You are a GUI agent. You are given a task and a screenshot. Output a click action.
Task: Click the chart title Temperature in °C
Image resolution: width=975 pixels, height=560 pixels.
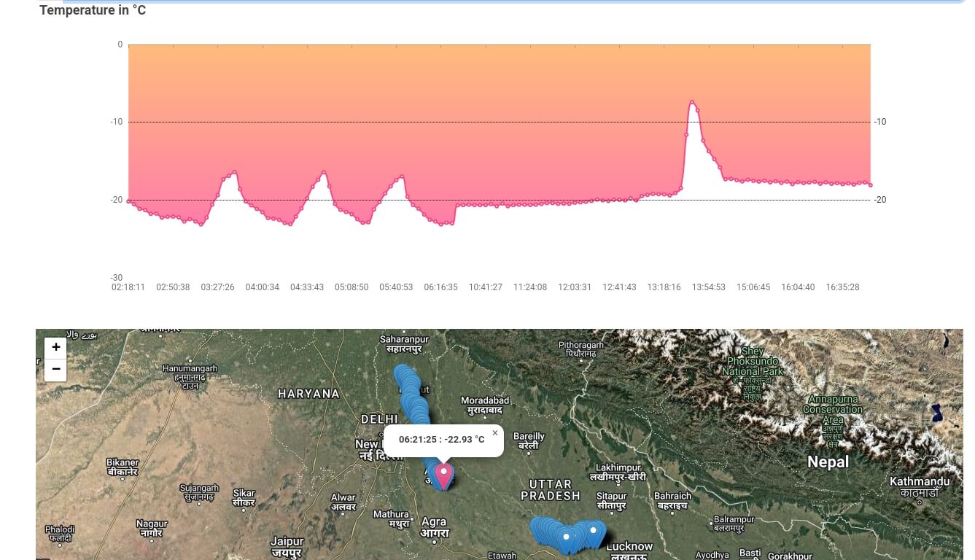pos(93,10)
